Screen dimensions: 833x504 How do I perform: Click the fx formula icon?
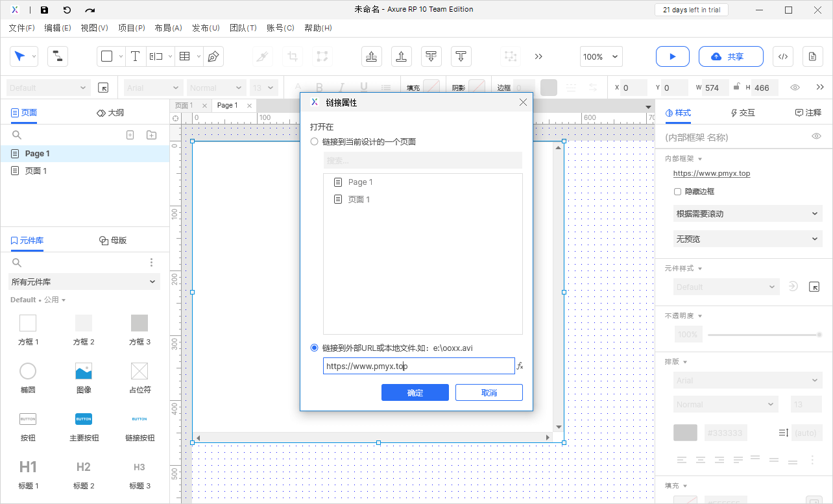click(520, 366)
